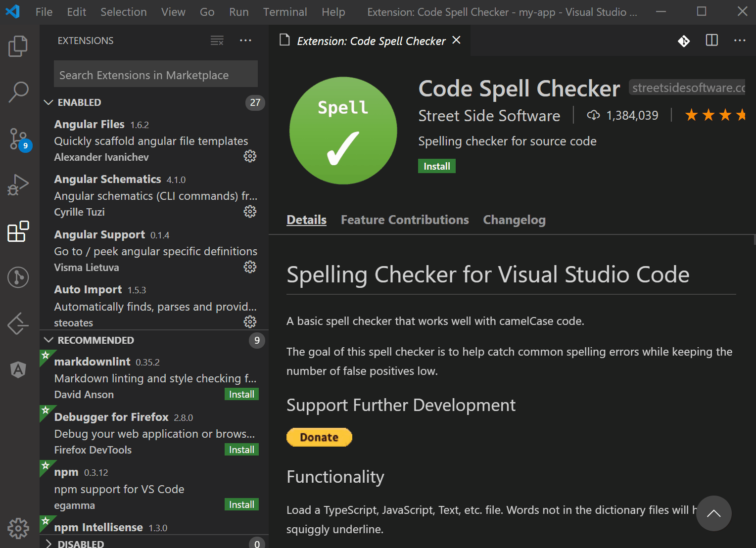Click the Spelling Checker for Visual Studio Code heading

tap(488, 274)
